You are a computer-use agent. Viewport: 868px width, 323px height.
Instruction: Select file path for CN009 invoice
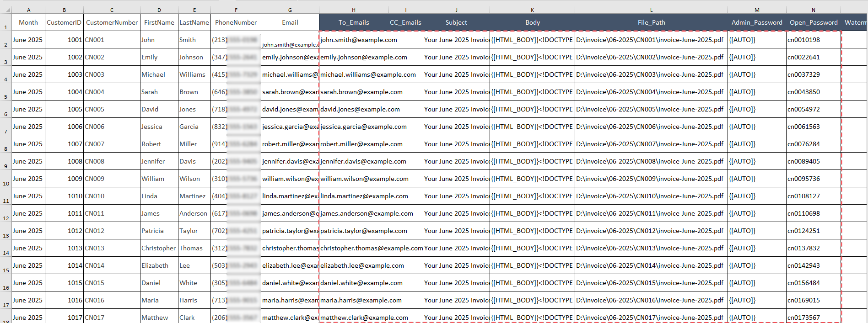tap(651, 179)
